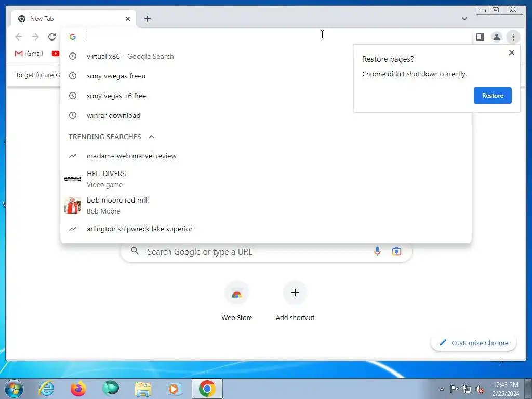
Task: Click the network tray icon
Action: (x=467, y=389)
